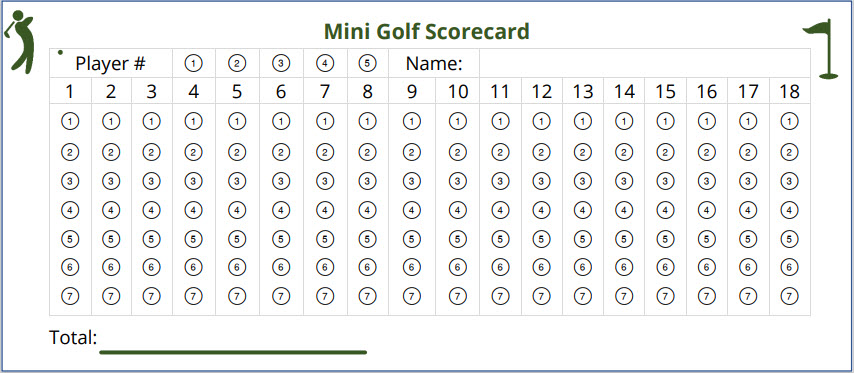Mark score 1 for hole 18
This screenshot has width=854, height=373.
click(789, 121)
